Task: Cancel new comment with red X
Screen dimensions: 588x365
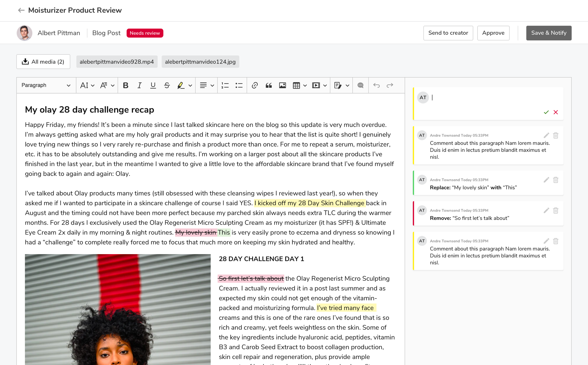Action: coord(556,112)
